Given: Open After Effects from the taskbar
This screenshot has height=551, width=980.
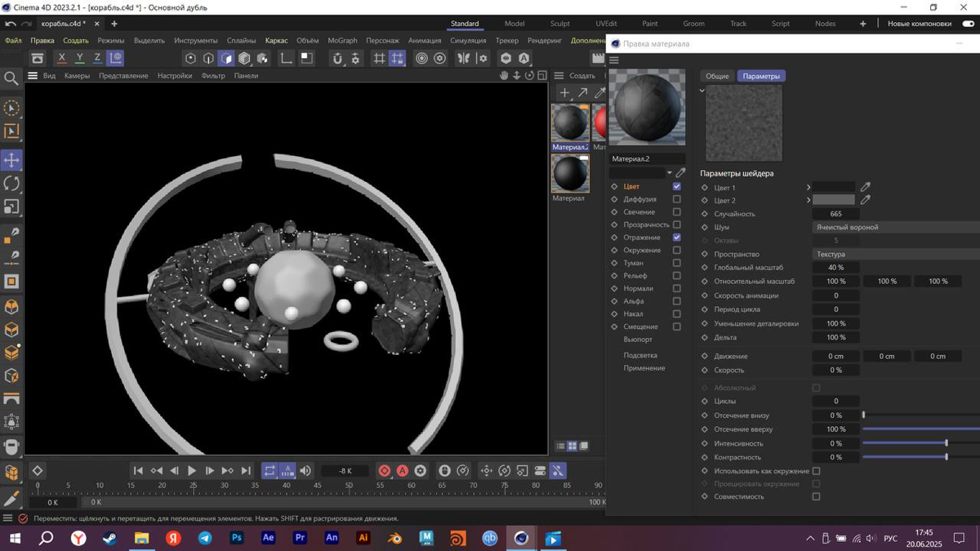Looking at the screenshot, I should (x=268, y=538).
